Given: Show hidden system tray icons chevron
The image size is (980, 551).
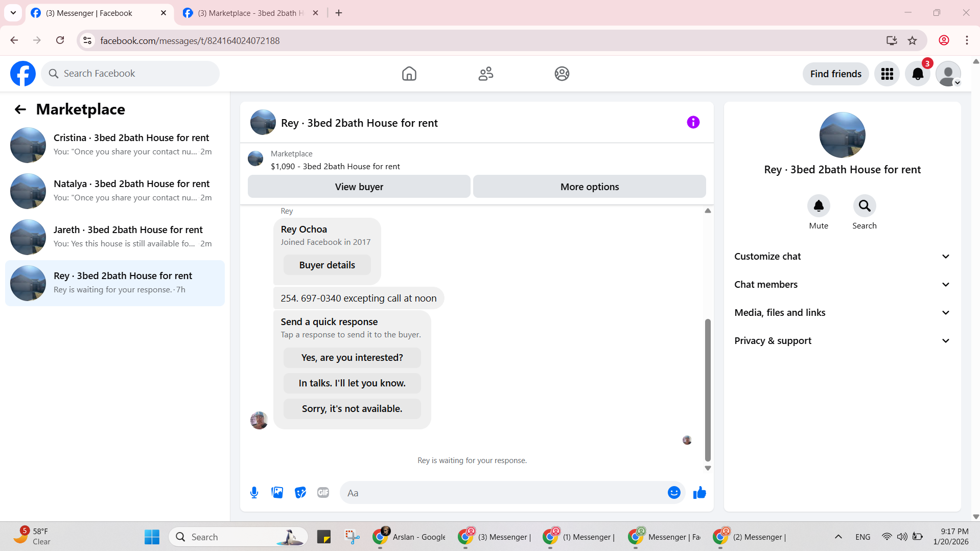Looking at the screenshot, I should 838,537.
